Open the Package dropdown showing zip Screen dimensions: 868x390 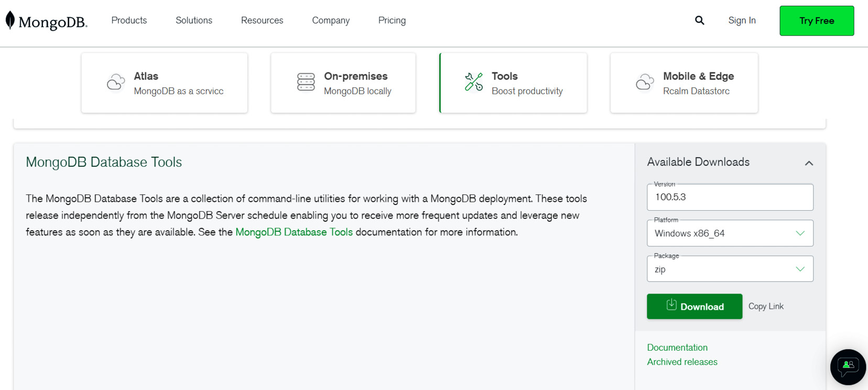pyautogui.click(x=730, y=269)
